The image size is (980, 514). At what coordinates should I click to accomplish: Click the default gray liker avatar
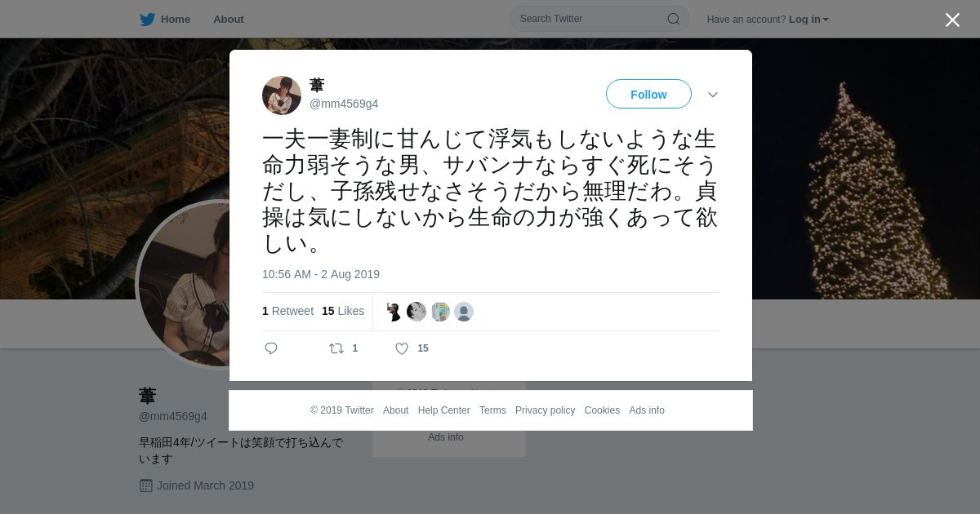click(x=464, y=312)
